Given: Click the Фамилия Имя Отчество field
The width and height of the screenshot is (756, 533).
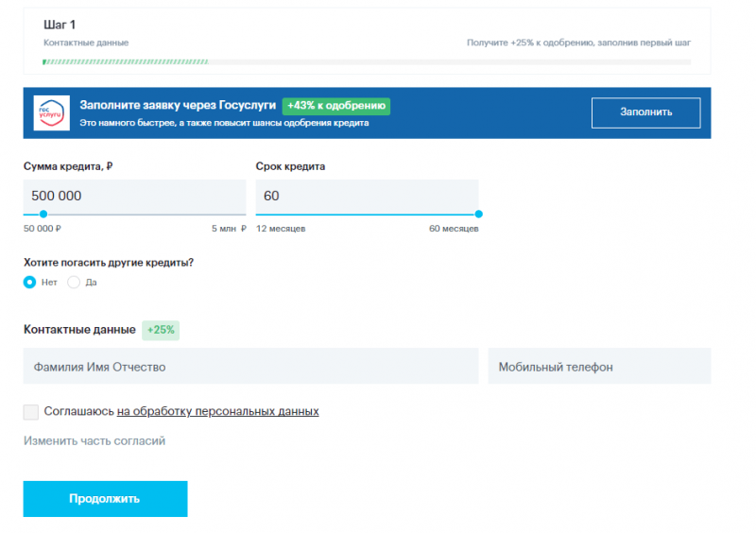Looking at the screenshot, I should [250, 367].
